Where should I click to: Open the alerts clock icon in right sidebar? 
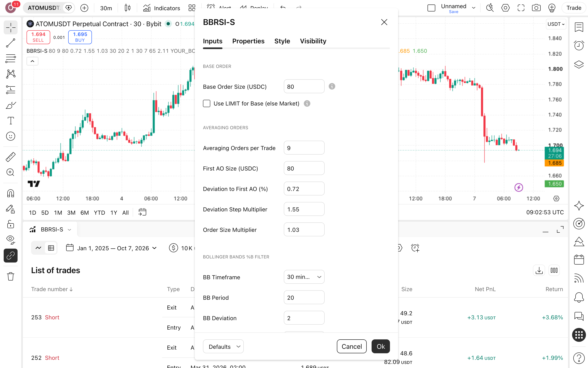(579, 45)
